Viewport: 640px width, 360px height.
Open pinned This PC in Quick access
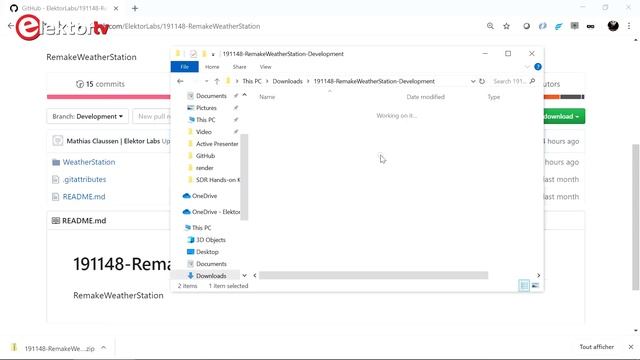206,120
